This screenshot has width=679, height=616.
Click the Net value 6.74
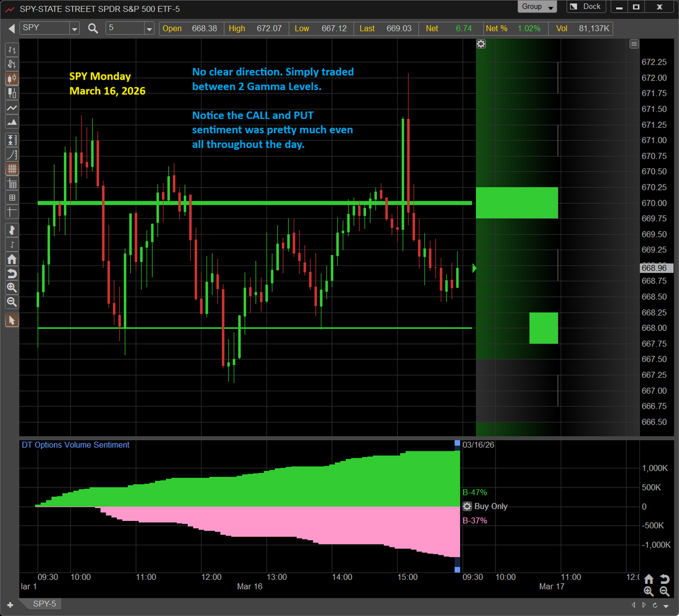point(463,28)
